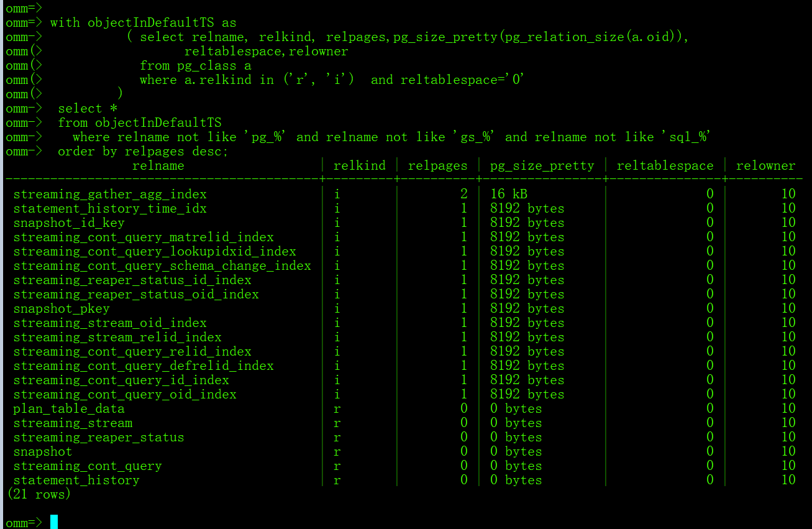
Task: Click the relkind column header
Action: 359,166
